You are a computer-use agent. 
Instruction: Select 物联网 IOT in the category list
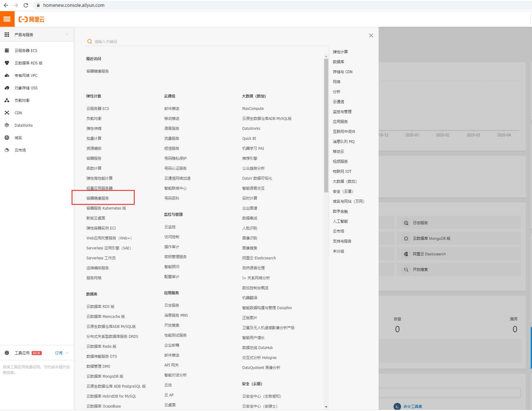tap(342, 171)
